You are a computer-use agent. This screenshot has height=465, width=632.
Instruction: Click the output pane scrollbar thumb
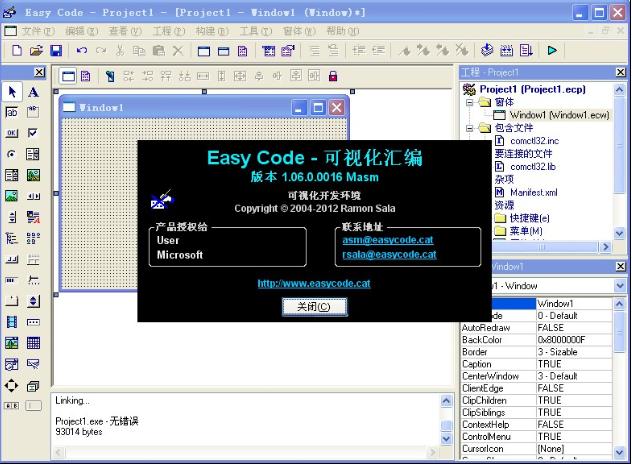coord(446,426)
